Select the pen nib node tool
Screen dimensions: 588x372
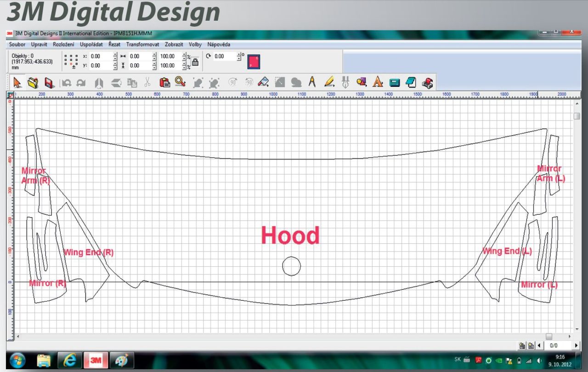[x=346, y=83]
